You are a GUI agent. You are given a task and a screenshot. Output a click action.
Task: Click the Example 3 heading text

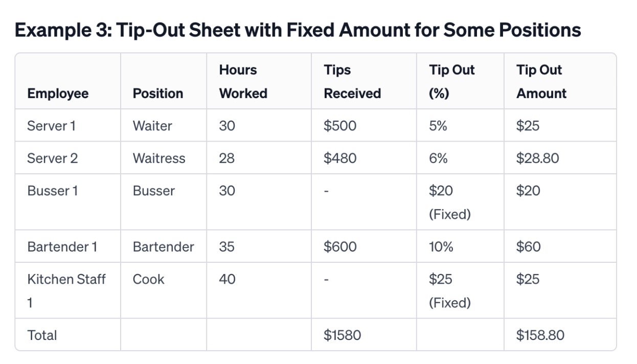click(x=298, y=31)
